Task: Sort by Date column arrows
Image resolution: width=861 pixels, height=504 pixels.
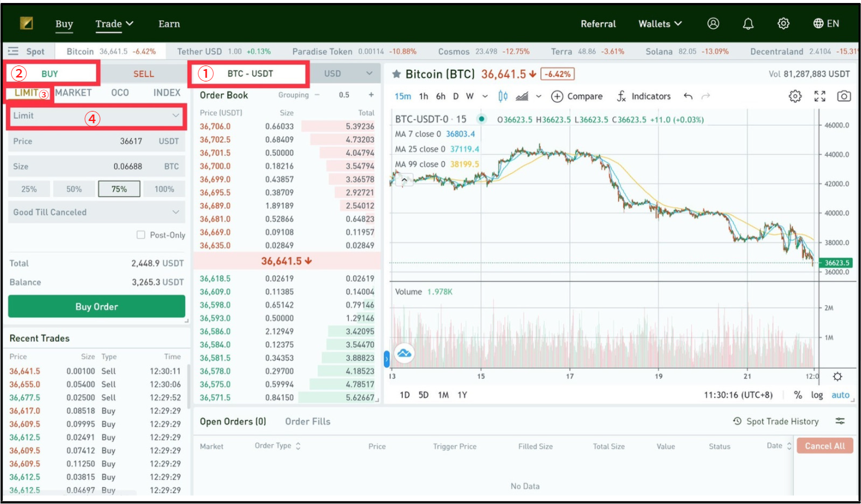Action: 789,446
